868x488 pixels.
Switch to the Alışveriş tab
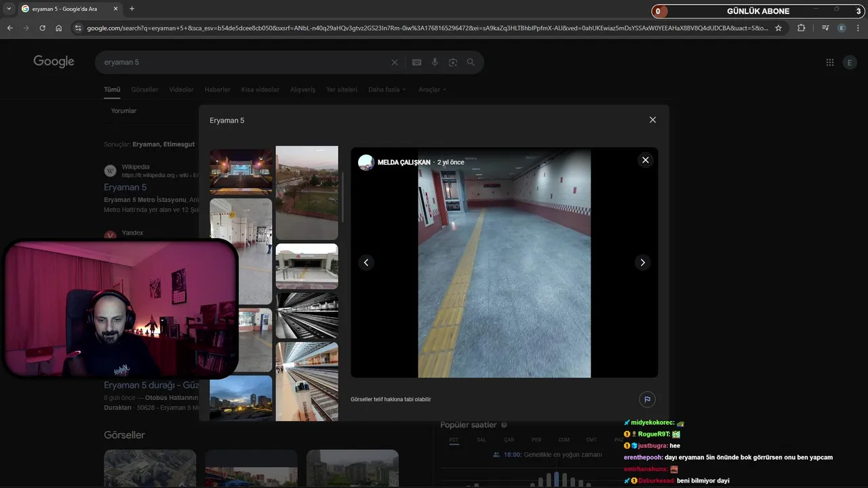pyautogui.click(x=303, y=89)
